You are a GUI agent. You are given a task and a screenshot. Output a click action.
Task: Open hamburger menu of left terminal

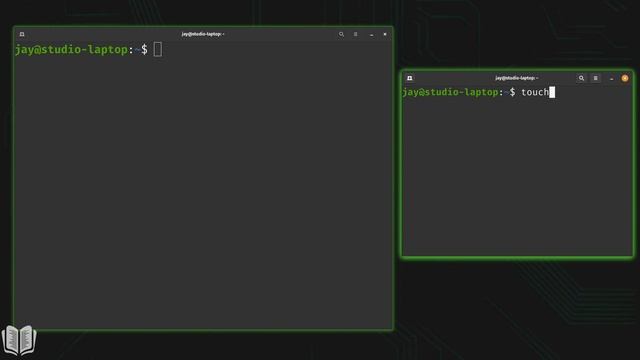point(356,34)
